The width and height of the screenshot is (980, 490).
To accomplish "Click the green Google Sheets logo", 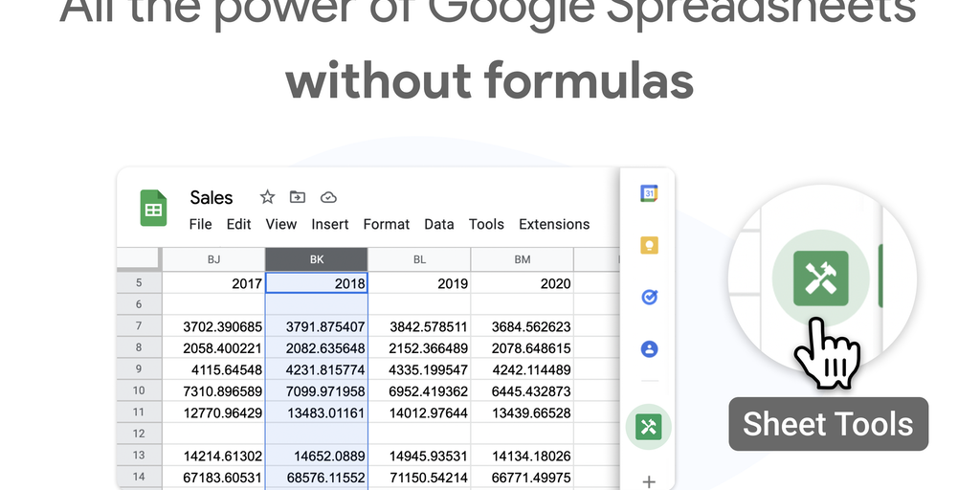I will (x=153, y=208).
